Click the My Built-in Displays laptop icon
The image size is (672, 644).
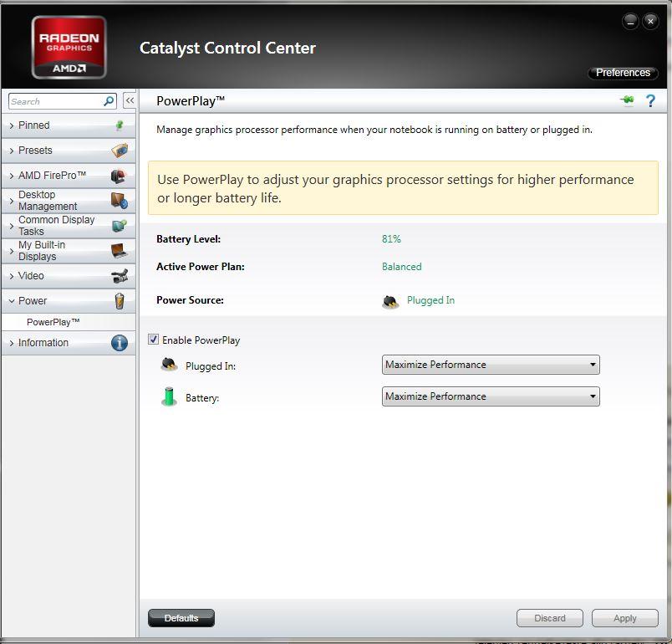click(120, 251)
